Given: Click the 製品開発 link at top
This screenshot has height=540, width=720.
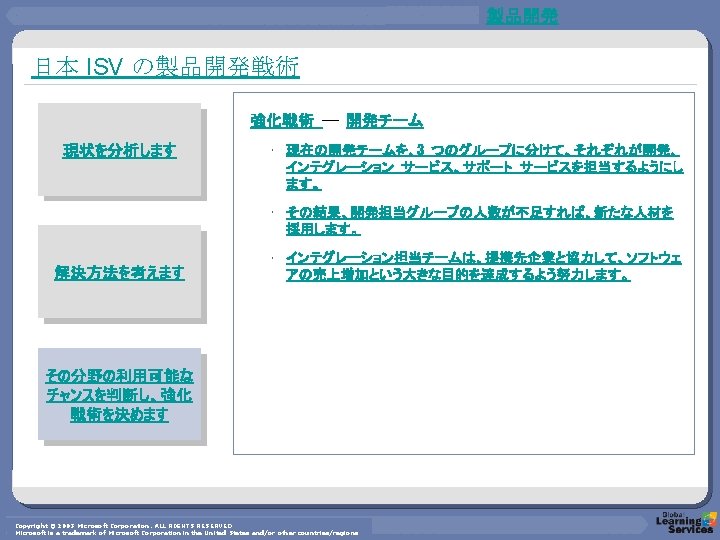Looking at the screenshot, I should click(x=522, y=16).
